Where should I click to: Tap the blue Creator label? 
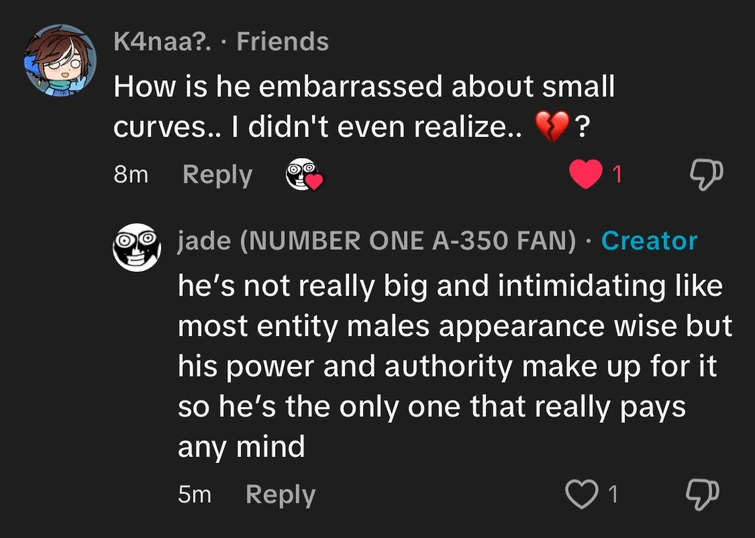coord(649,241)
